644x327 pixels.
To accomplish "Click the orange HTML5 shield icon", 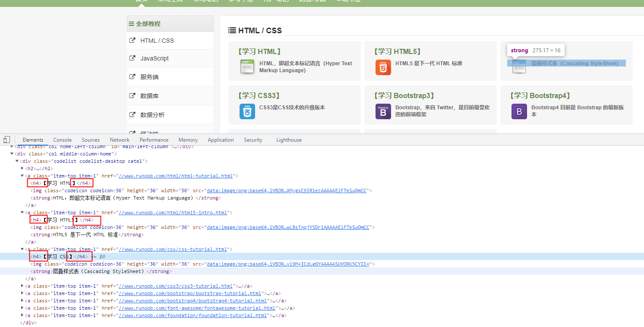I will 383,67.
